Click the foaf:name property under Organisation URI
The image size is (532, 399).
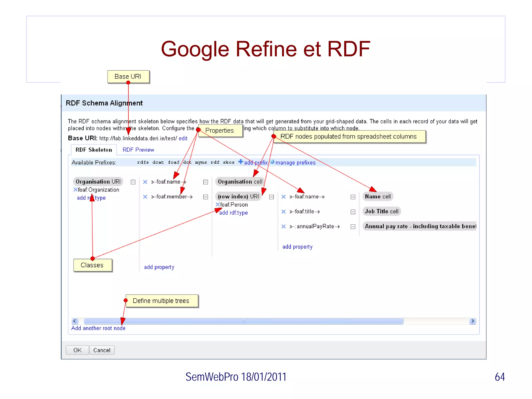click(168, 182)
